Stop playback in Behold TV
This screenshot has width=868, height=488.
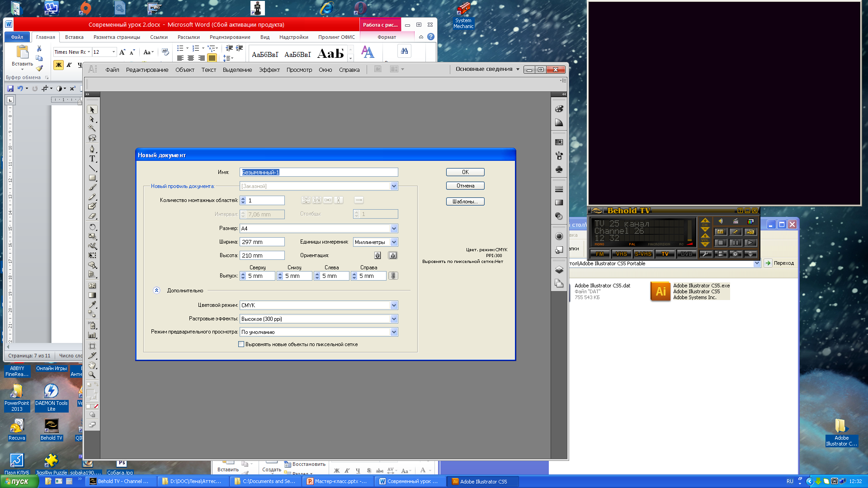720,243
